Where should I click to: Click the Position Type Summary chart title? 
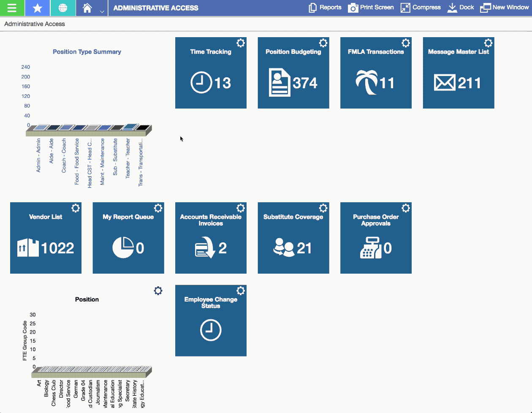click(87, 52)
